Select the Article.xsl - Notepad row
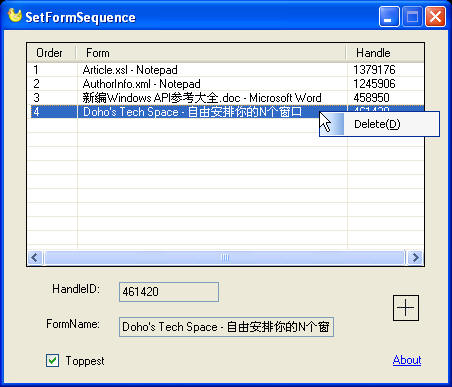This screenshot has height=387, width=452. point(226,70)
